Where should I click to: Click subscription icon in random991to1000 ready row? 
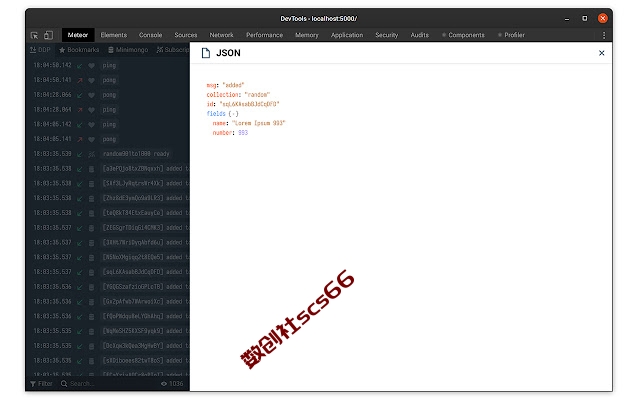pyautogui.click(x=91, y=154)
